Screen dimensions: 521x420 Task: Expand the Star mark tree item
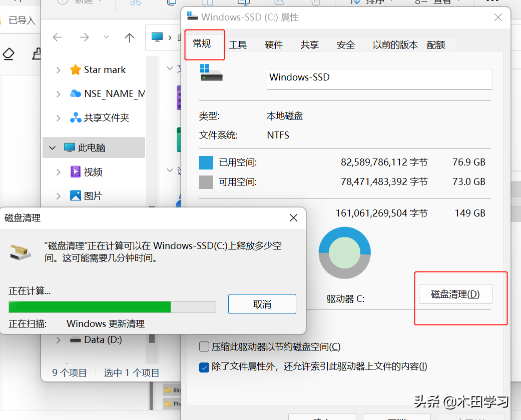[59, 70]
